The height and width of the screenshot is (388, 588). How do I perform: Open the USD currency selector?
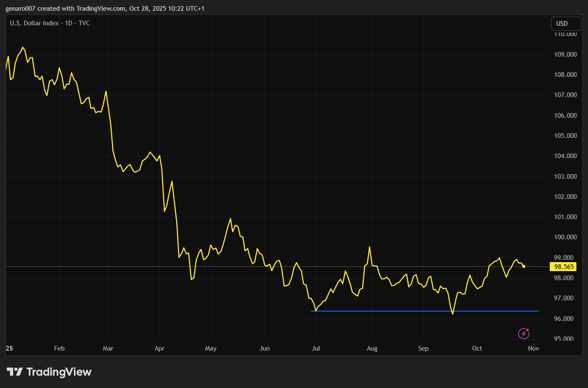(566, 24)
